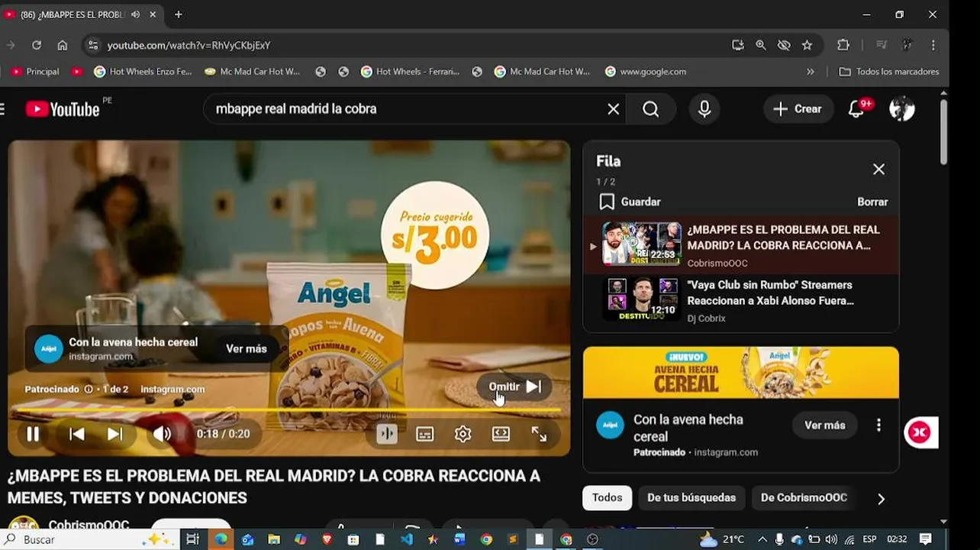Open File Explorer from the taskbar
The image size is (980, 550).
pos(273,539)
